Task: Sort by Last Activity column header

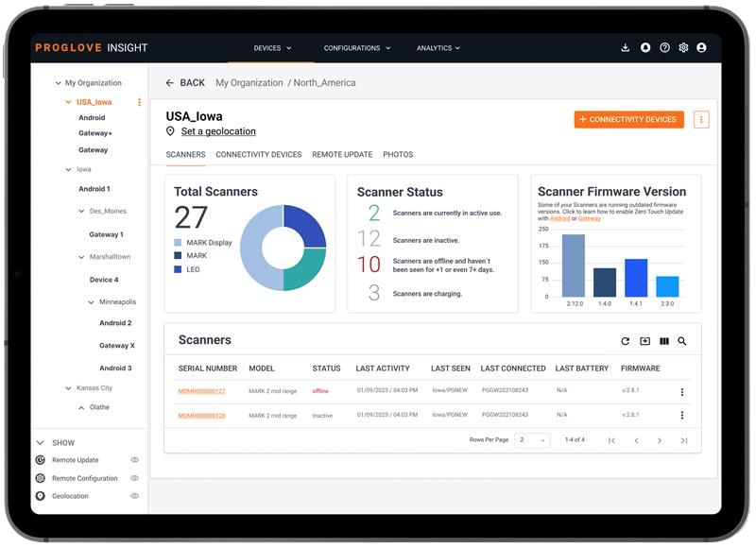Action: [383, 368]
